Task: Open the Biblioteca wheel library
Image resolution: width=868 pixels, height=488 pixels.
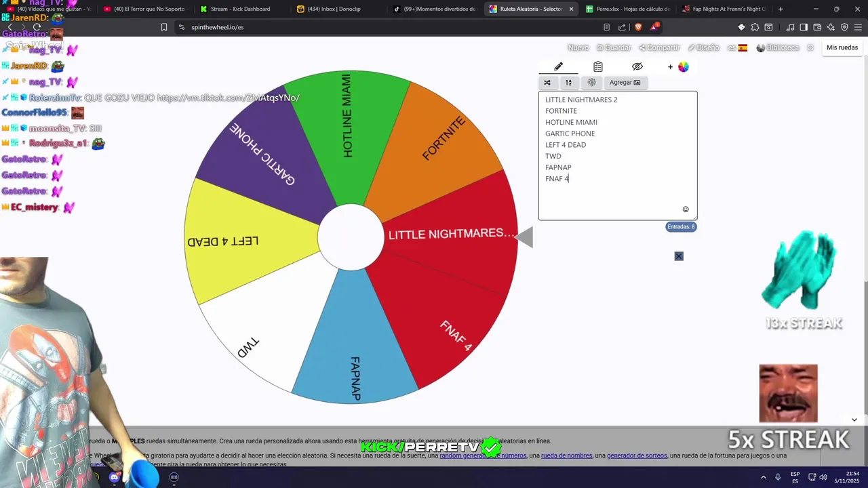Action: click(778, 47)
